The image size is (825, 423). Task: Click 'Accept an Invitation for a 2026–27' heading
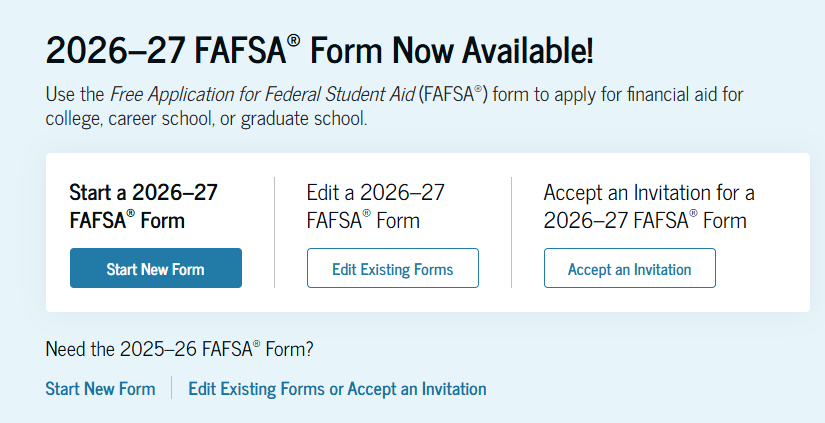click(648, 206)
